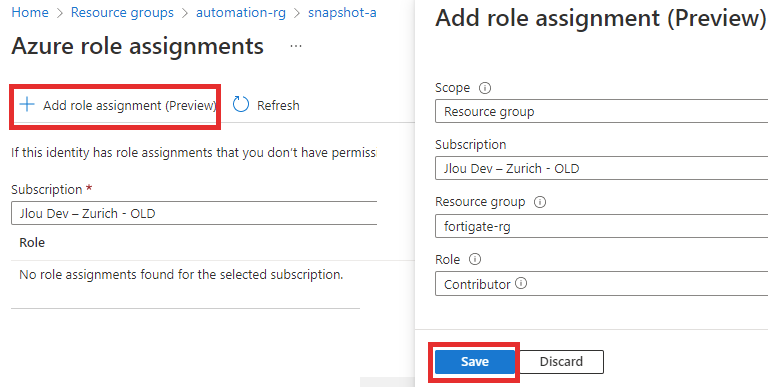Click the Resource group info icon
The width and height of the screenshot is (768, 387).
pyautogui.click(x=540, y=202)
